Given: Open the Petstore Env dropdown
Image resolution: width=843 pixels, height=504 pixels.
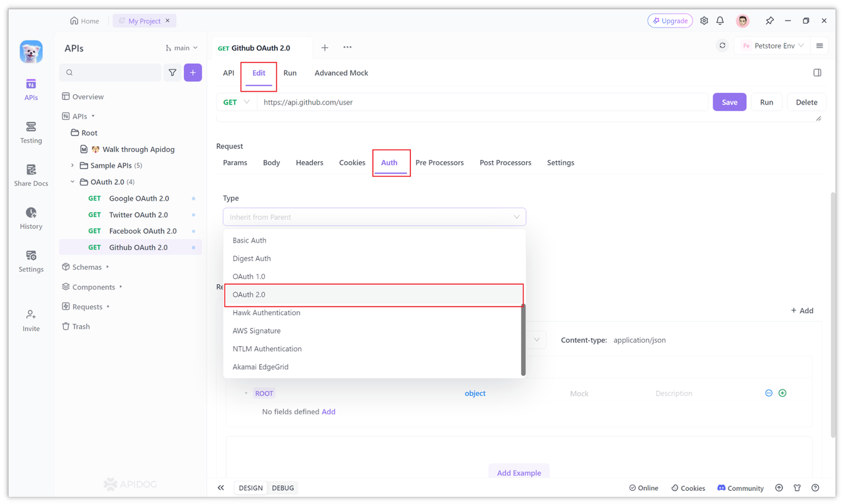Looking at the screenshot, I should (773, 46).
